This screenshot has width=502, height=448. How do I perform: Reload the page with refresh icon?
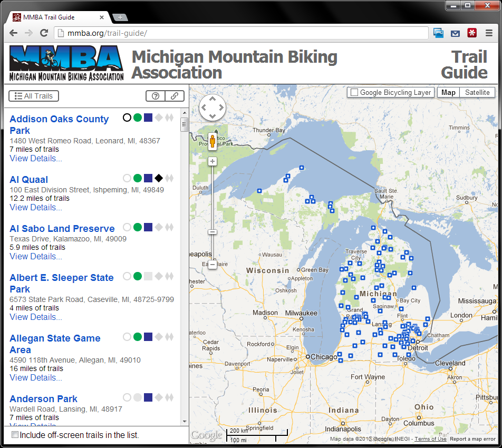pyautogui.click(x=44, y=33)
